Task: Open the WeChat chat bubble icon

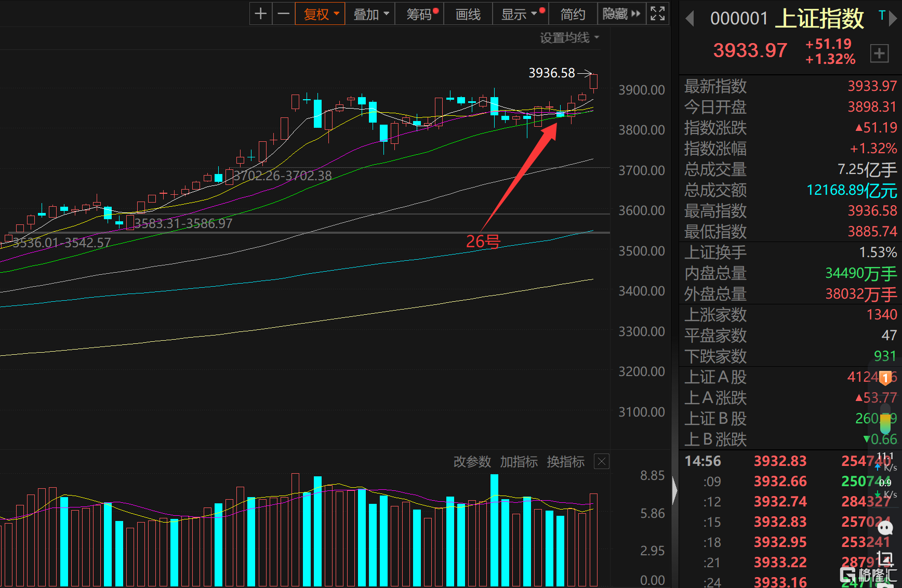Action: click(885, 528)
